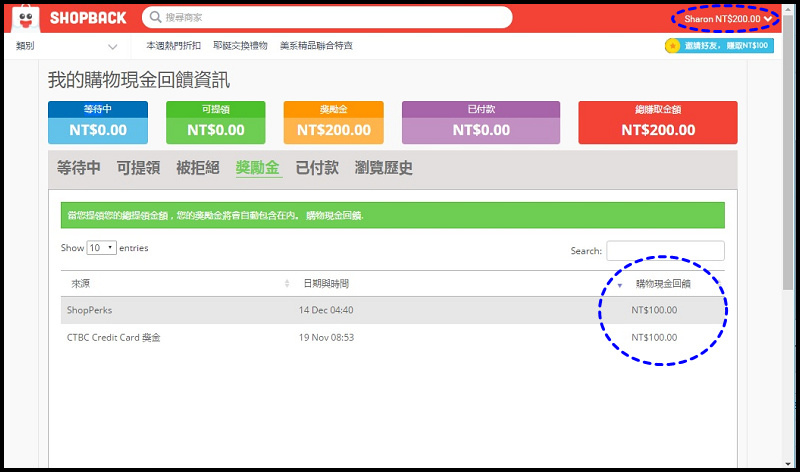The image size is (800, 472).
Task: Switch to the 被拒絕 tab
Action: click(x=198, y=167)
